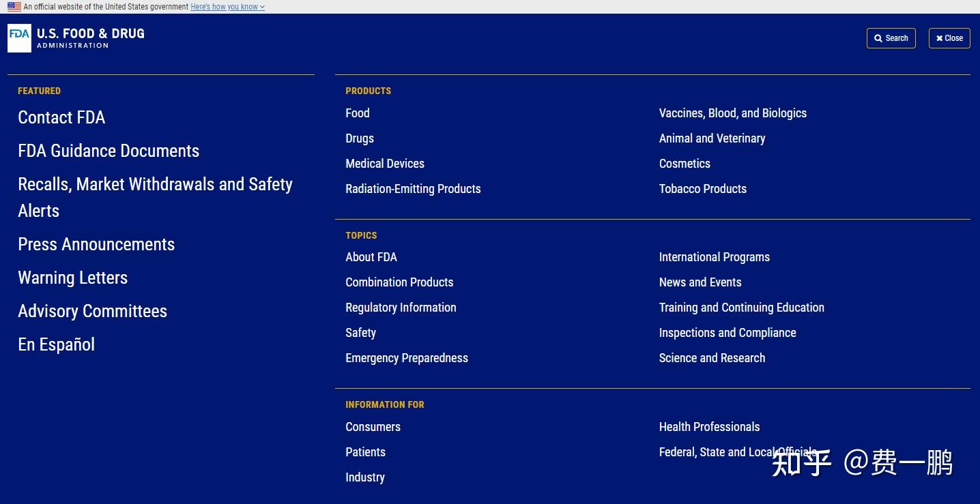Open Contact FDA link
Screen dimensions: 980x504
tap(61, 118)
